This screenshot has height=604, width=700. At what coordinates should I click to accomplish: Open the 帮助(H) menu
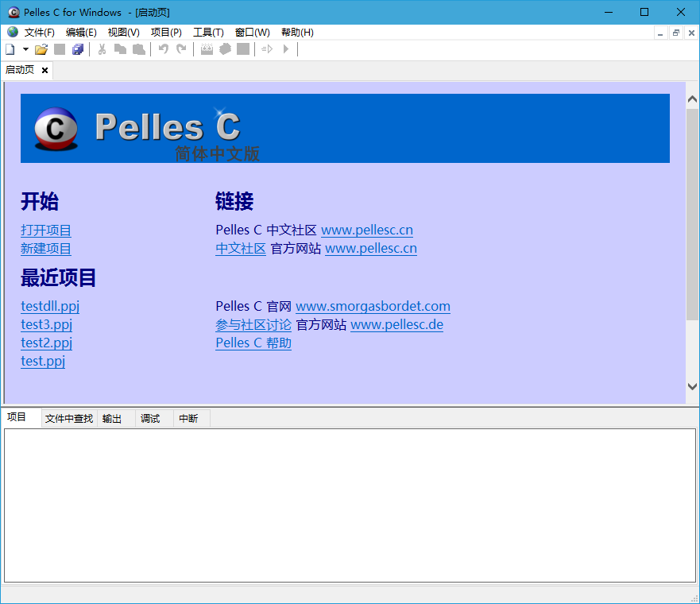[x=297, y=33]
